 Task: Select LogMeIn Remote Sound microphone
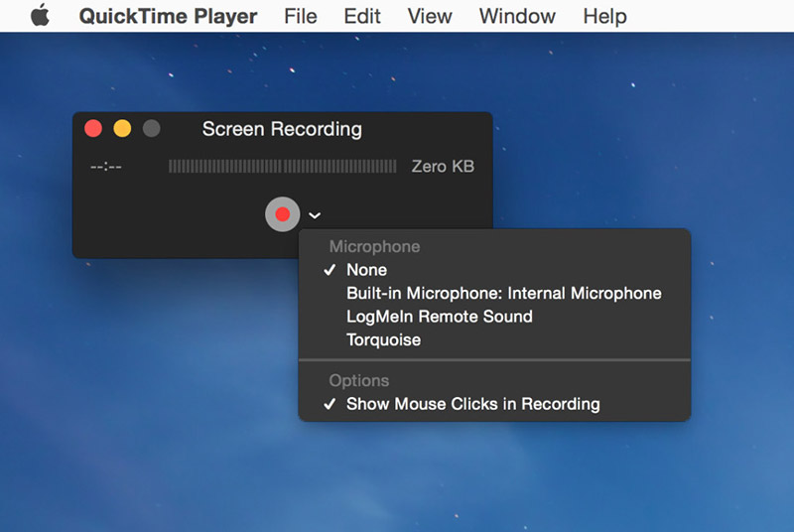click(x=439, y=317)
